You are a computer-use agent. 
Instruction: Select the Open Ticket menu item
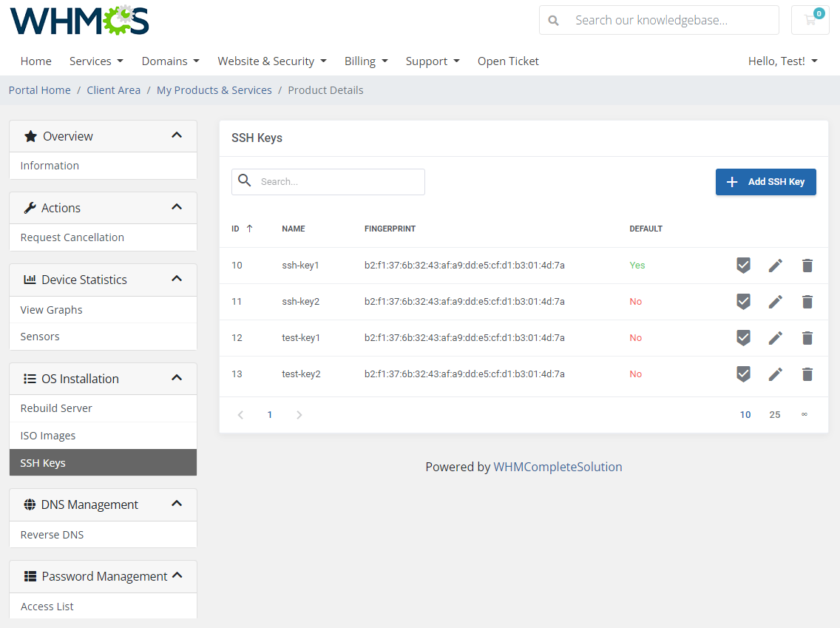508,61
